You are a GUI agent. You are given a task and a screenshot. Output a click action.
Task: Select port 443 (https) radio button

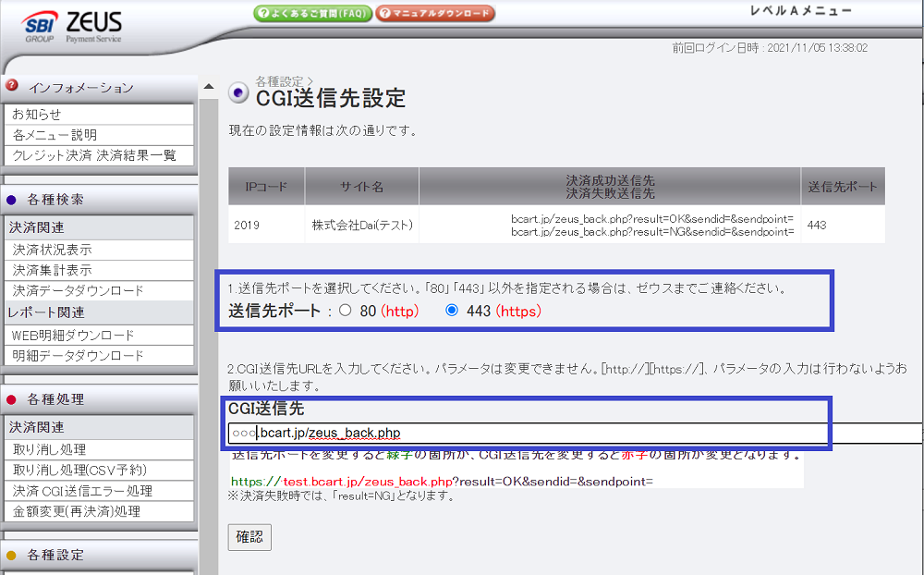452,311
